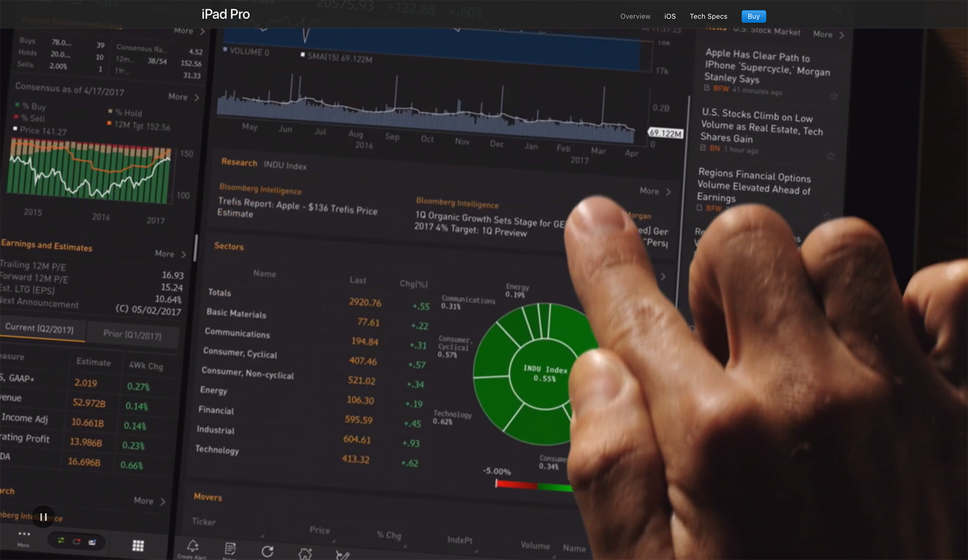Open the grid launchpad icon
Screen dimensions: 968x560
coord(138,545)
